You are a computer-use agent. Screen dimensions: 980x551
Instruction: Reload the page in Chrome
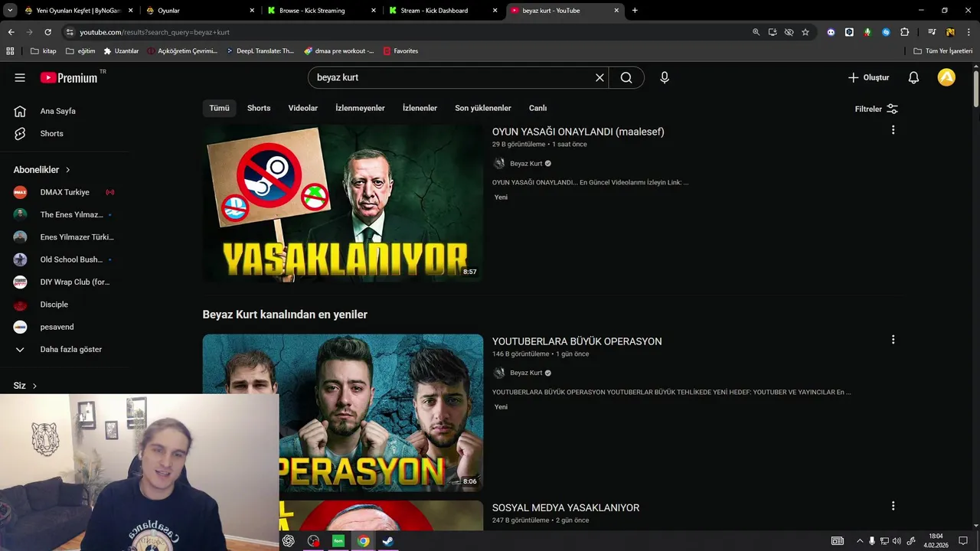tap(47, 32)
